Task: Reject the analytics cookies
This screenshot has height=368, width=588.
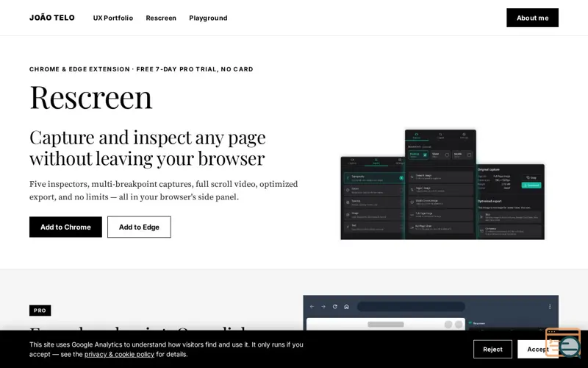Action: (492, 349)
